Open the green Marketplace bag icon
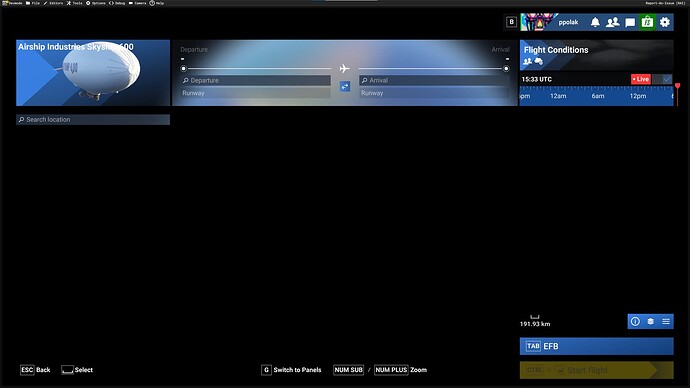690x388 pixels. pyautogui.click(x=647, y=22)
